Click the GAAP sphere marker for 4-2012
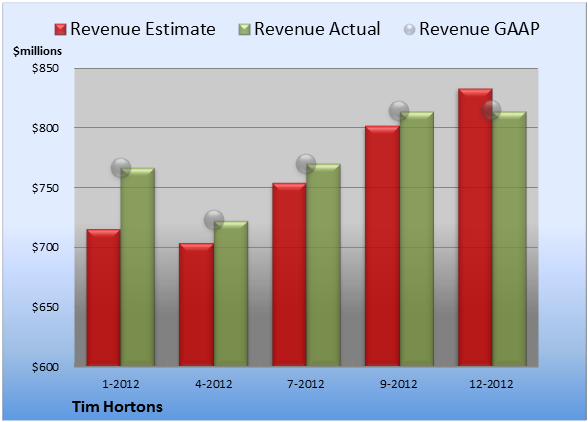Image resolution: width=588 pixels, height=422 pixels. (x=214, y=220)
